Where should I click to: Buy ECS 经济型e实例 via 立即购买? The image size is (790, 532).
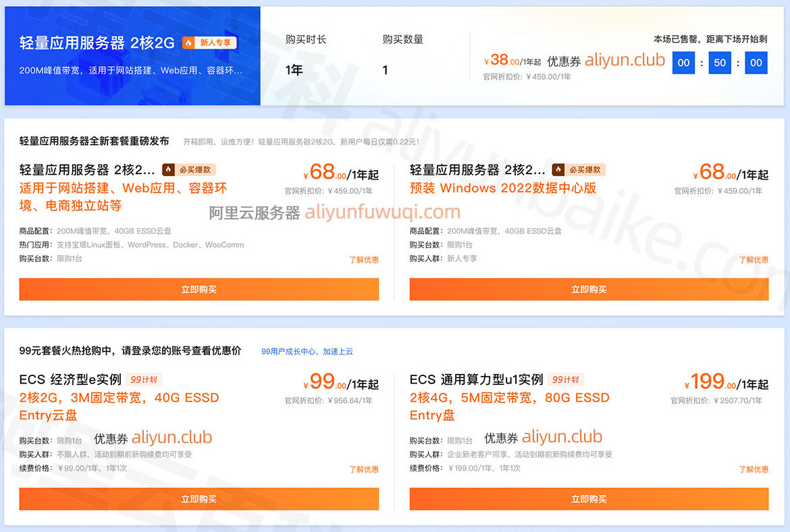pyautogui.click(x=199, y=499)
